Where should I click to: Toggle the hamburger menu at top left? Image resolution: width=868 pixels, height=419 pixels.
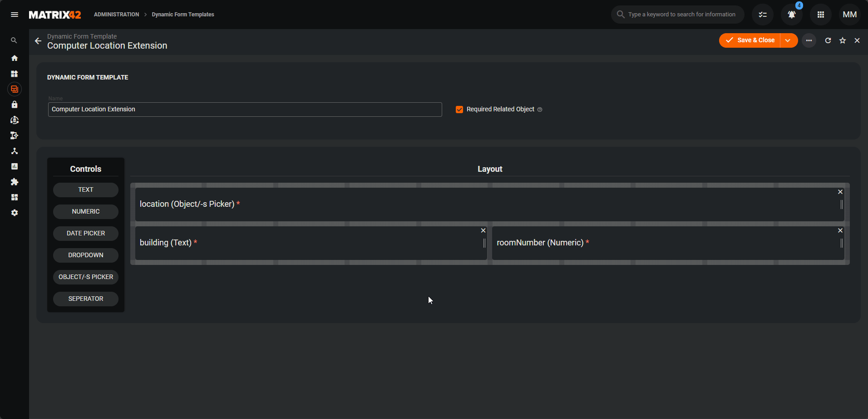(x=14, y=14)
